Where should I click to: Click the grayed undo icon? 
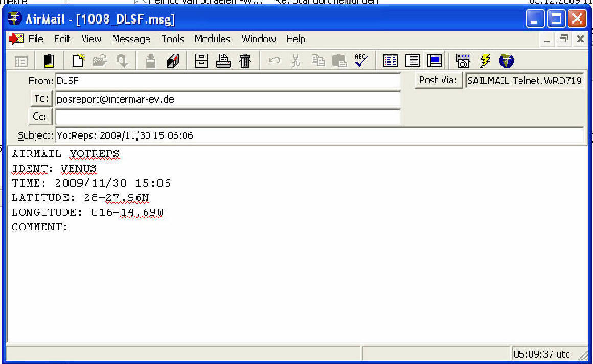tap(274, 60)
